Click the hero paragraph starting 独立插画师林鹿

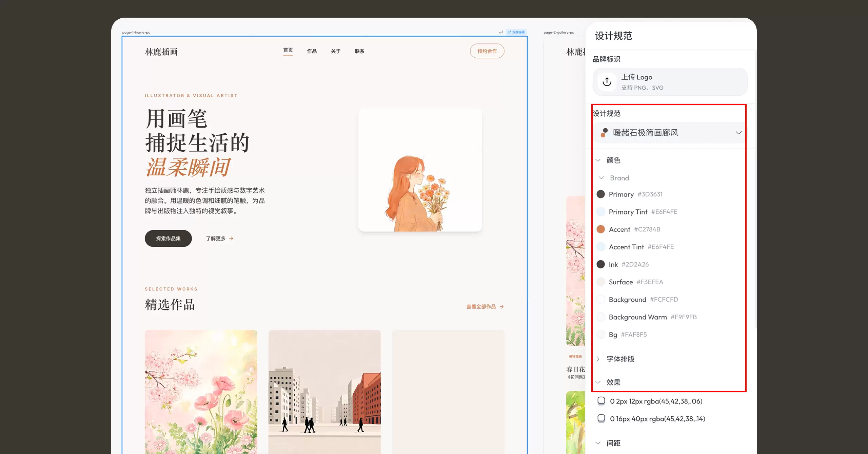[x=205, y=201]
